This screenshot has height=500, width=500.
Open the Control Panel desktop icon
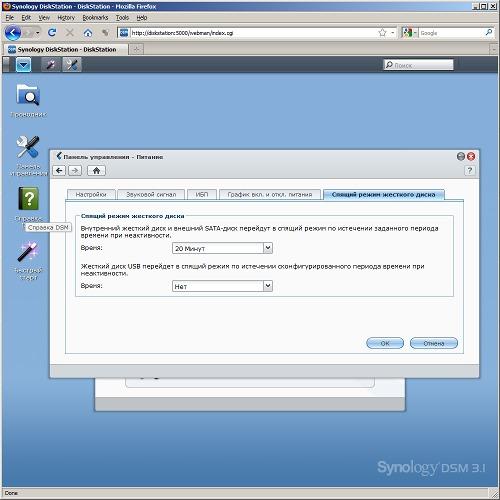tap(28, 155)
